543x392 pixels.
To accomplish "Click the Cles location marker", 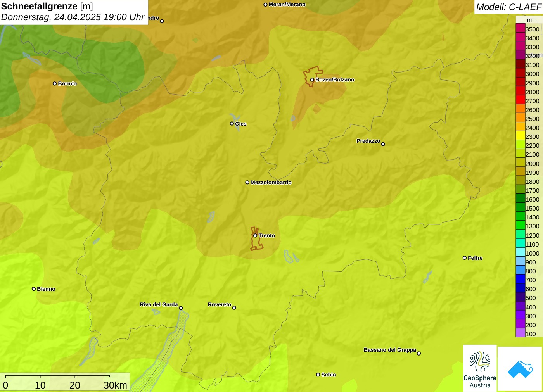I will (232, 124).
